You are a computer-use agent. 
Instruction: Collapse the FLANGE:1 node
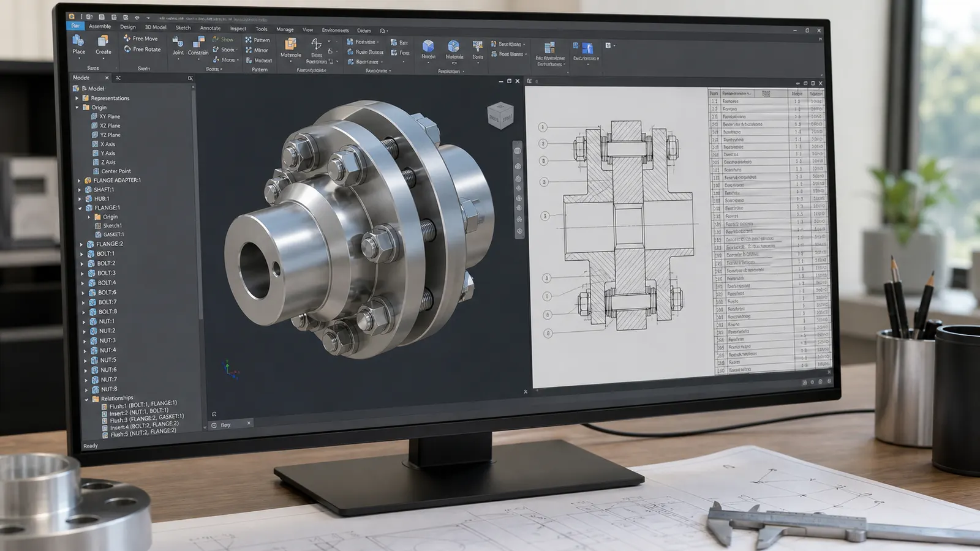pyautogui.click(x=80, y=208)
